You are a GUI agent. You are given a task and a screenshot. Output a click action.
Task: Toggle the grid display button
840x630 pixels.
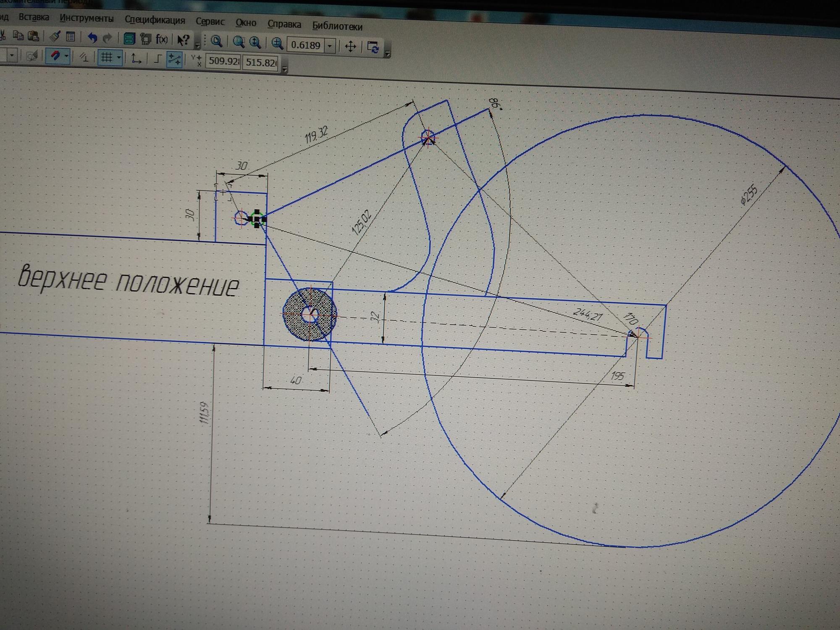(107, 57)
